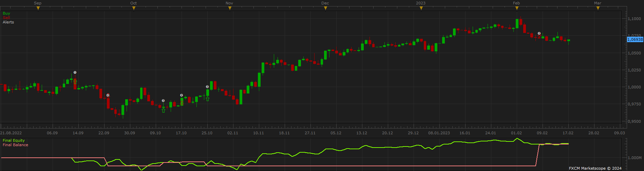The height and width of the screenshot is (171, 644).
Task: Click the trade marker circle numbered 1
Action: point(75,72)
